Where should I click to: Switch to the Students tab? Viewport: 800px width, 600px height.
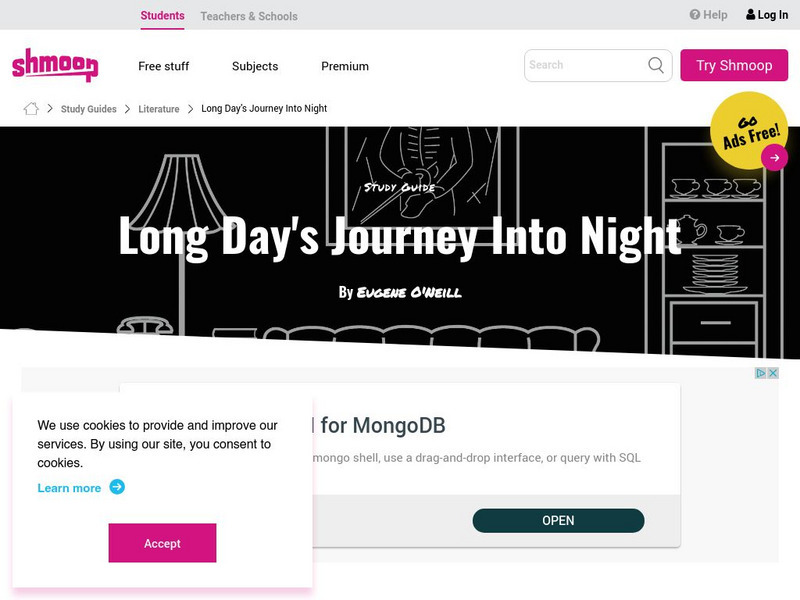(162, 16)
